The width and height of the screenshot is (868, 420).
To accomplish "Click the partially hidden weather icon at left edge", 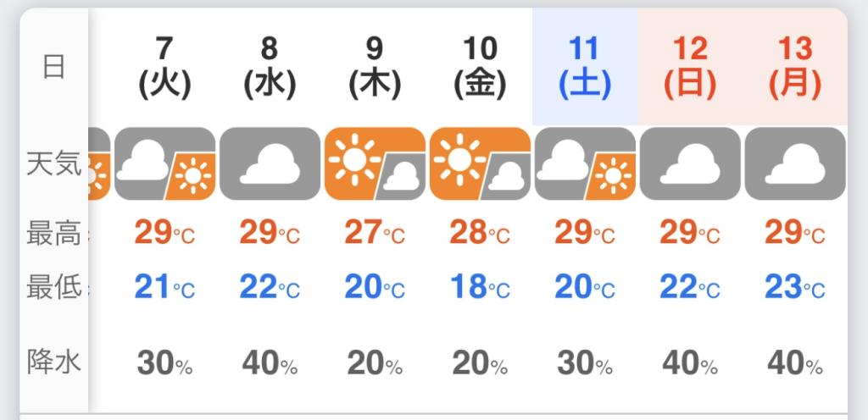I will click(x=99, y=163).
